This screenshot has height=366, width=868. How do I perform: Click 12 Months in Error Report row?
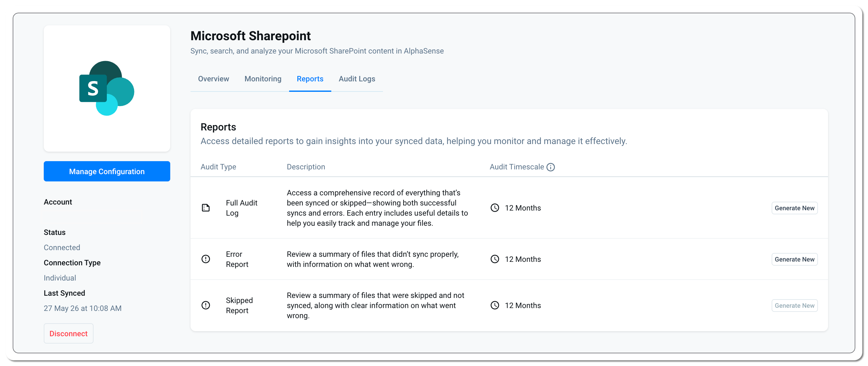click(523, 259)
